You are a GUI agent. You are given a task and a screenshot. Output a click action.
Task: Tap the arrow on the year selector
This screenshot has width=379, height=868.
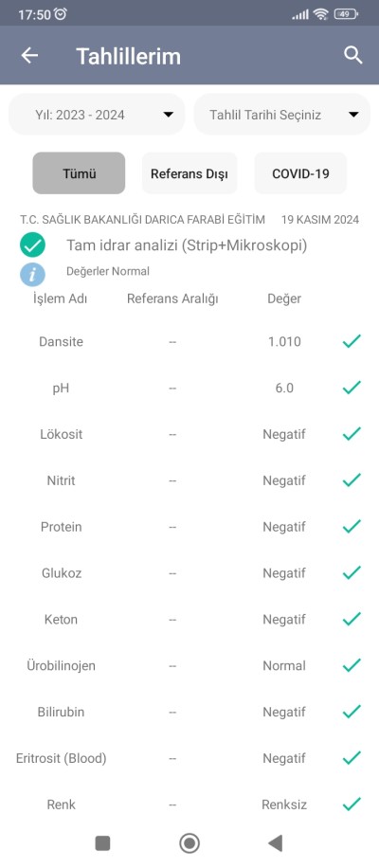(x=169, y=116)
